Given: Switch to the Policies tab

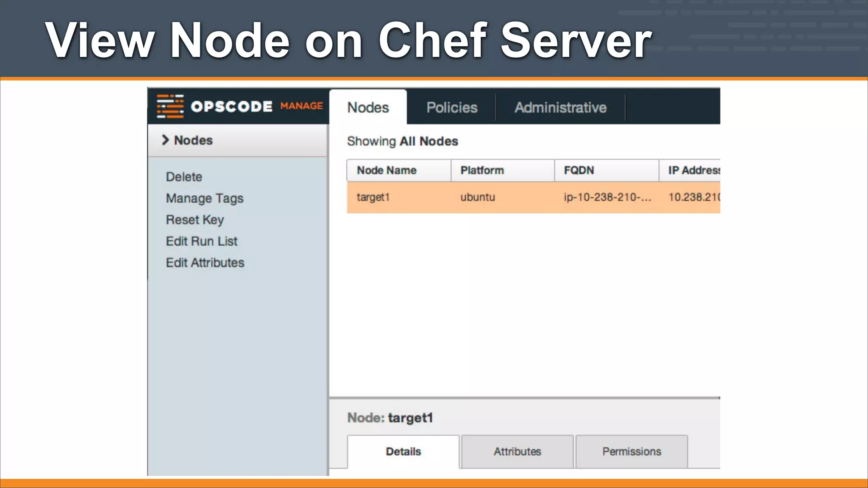Looking at the screenshot, I should tap(452, 108).
